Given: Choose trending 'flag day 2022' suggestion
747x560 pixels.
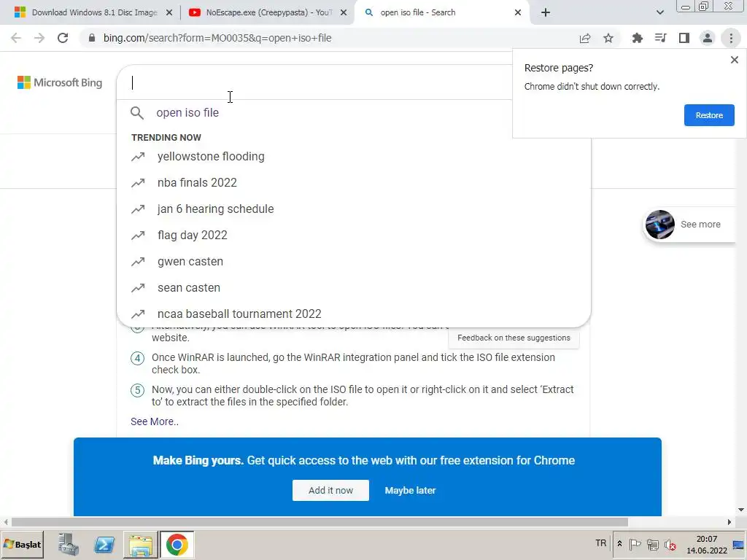Looking at the screenshot, I should (192, 235).
